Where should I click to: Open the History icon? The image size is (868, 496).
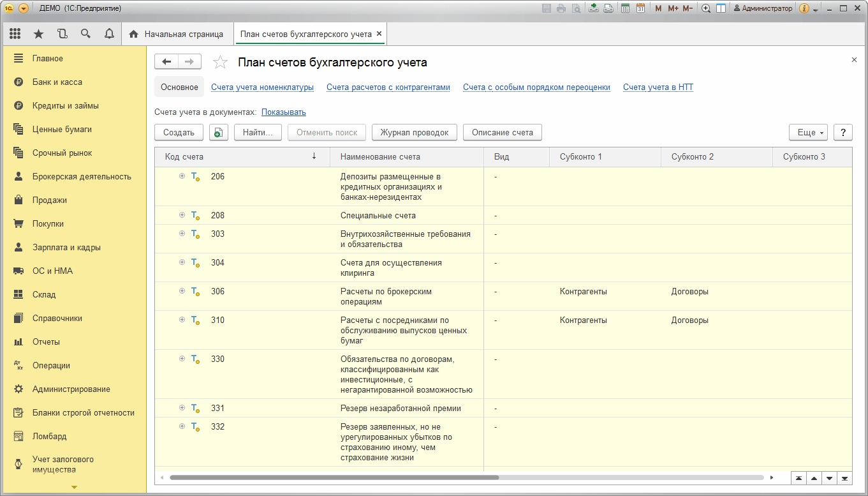tap(62, 34)
